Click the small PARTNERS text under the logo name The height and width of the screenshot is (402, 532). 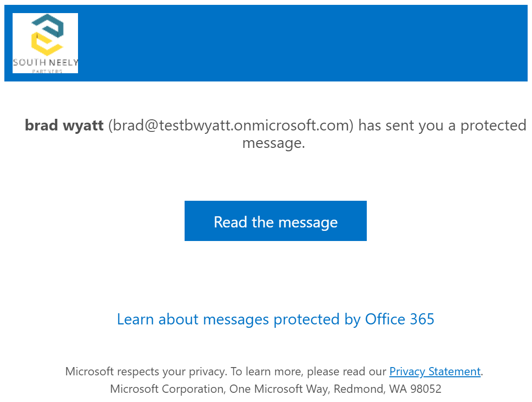(x=47, y=71)
